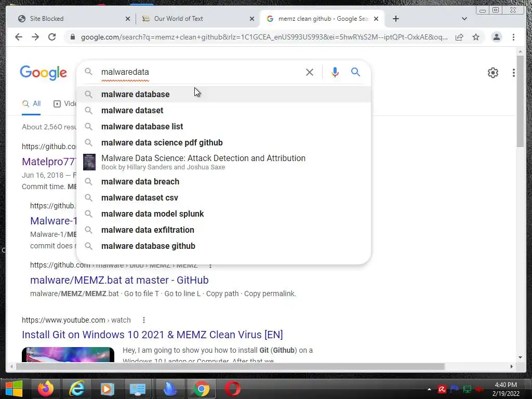Bookmark this page with the star icon

pyautogui.click(x=476, y=37)
